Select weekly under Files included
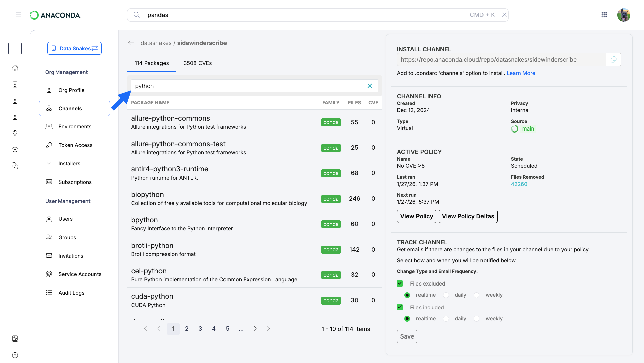Viewport: 644px width, 363px height. tap(477, 319)
